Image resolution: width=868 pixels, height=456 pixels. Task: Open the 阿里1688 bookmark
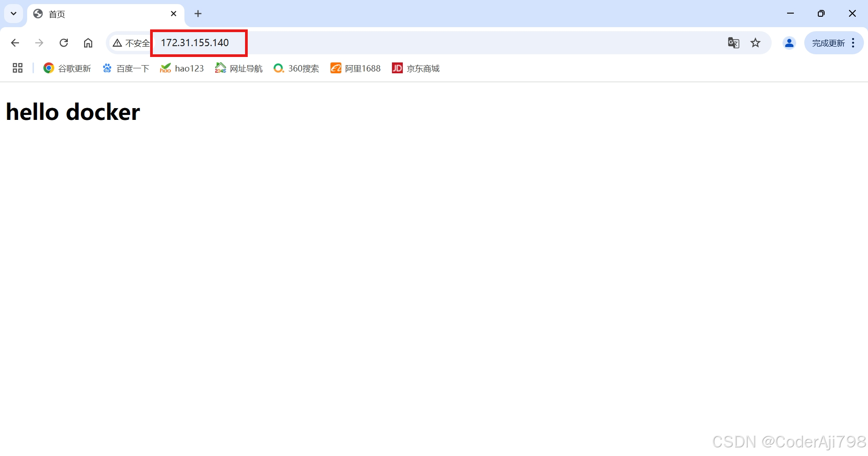(355, 68)
